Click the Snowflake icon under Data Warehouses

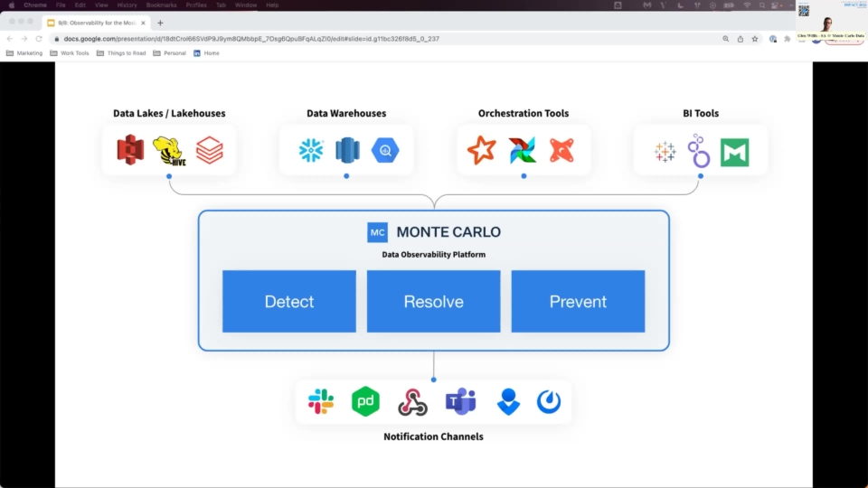tap(311, 150)
